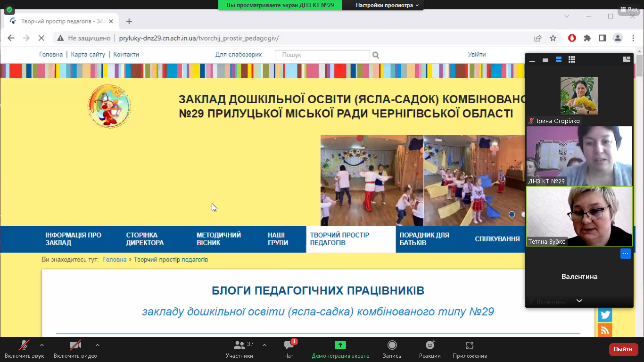
Task: Go to Головна in the top bar
Action: click(x=51, y=55)
